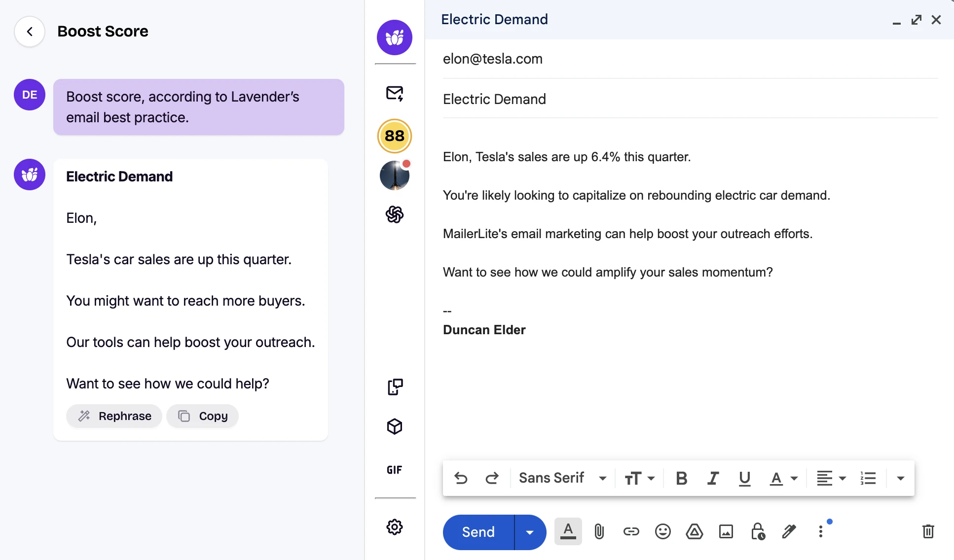Open the email-with-lightning start icon
This screenshot has width=954, height=560.
(x=394, y=93)
